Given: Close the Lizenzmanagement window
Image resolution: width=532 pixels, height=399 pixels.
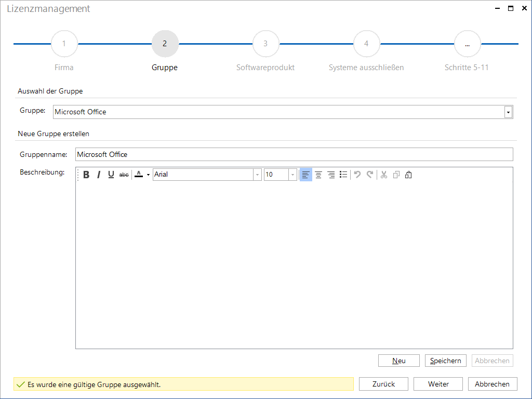Looking at the screenshot, I should [524, 8].
